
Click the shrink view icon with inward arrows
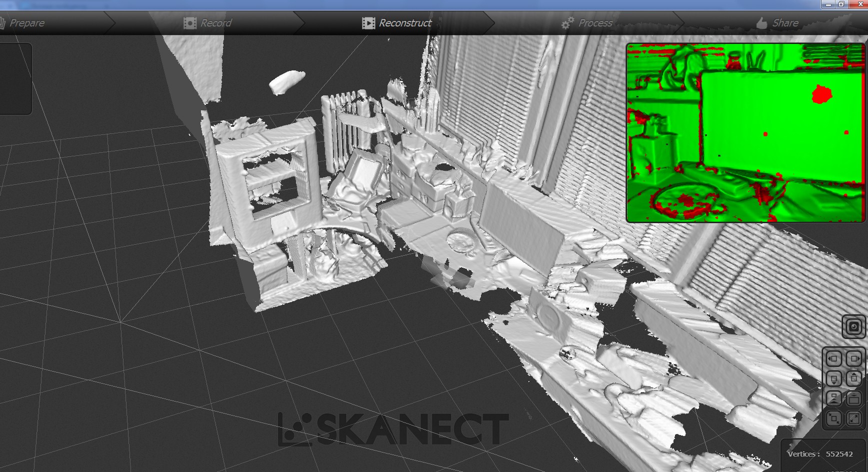(833, 419)
